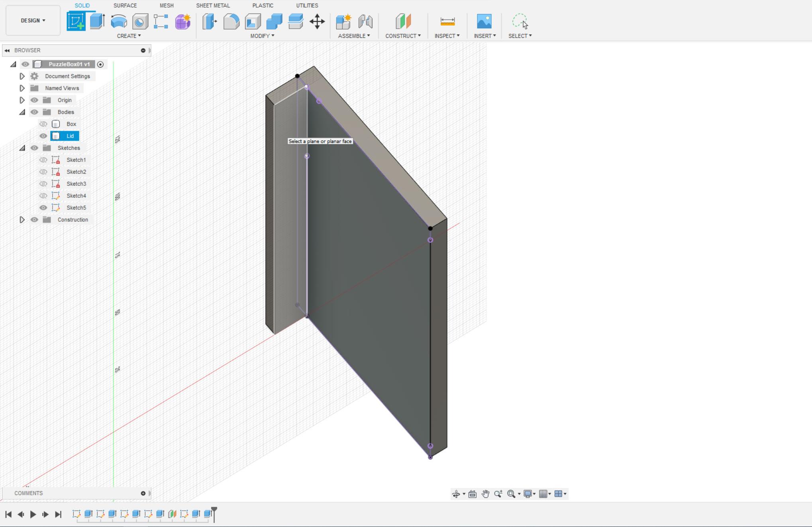
Task: Select the Joint tool
Action: (365, 22)
